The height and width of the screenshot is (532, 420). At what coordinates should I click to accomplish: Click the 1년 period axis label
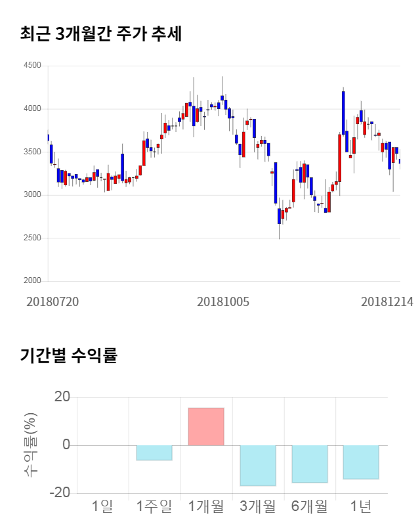(361, 506)
